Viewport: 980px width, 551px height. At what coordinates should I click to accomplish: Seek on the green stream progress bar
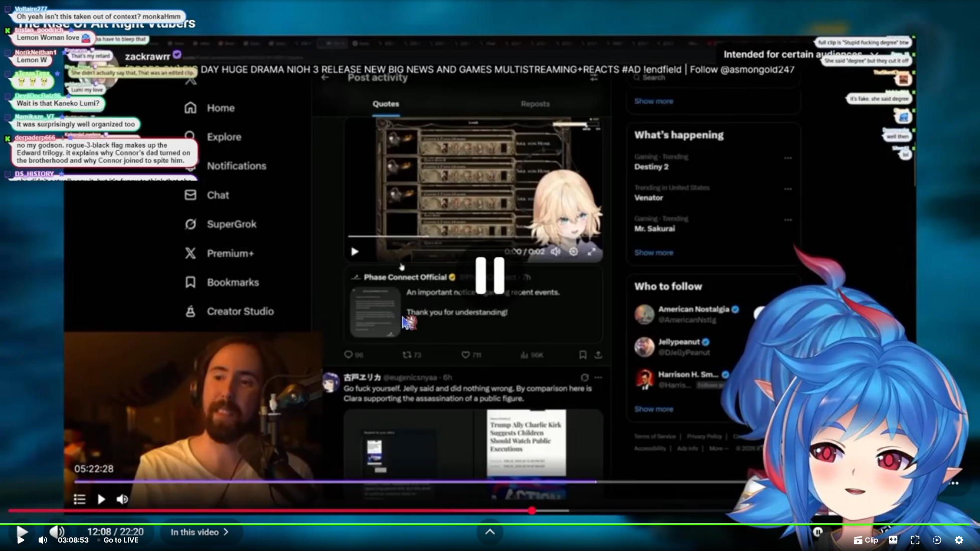(x=490, y=524)
